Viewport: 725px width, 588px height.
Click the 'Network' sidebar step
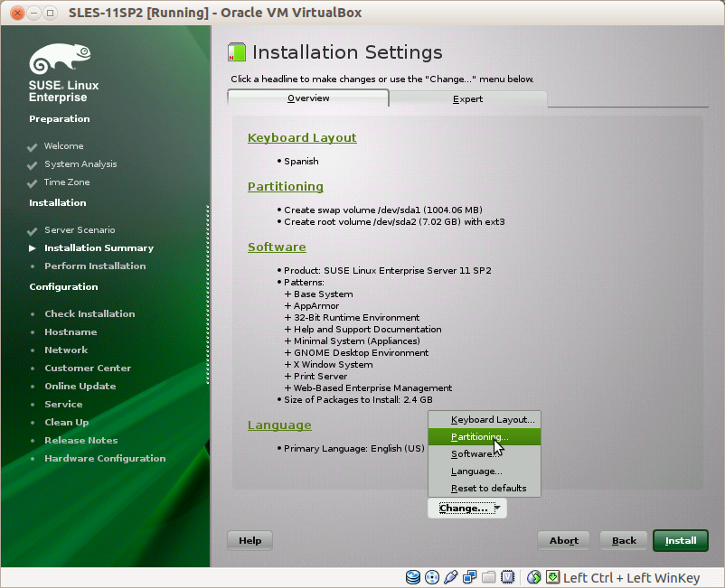66,350
